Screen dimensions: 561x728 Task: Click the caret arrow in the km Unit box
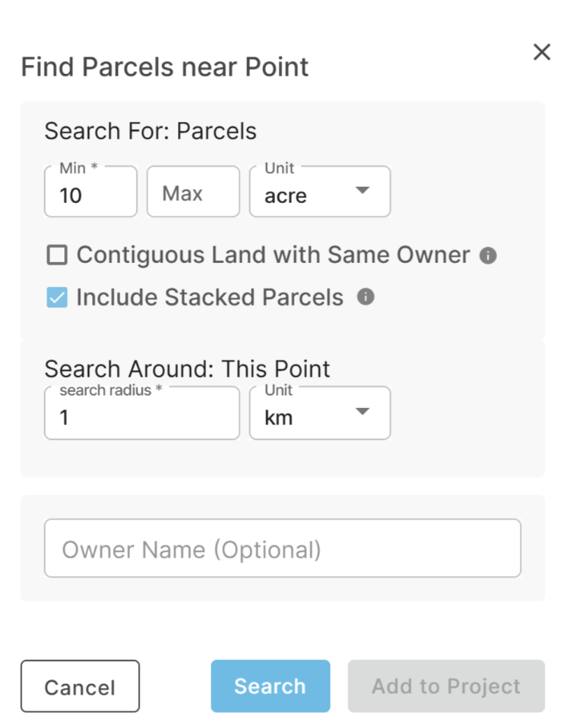[362, 411]
